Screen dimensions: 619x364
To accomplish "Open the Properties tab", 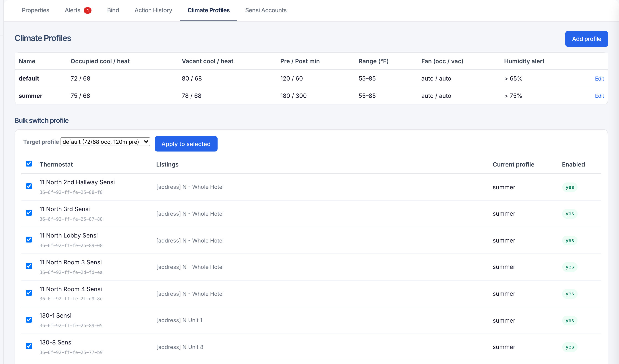I will pos(35,10).
